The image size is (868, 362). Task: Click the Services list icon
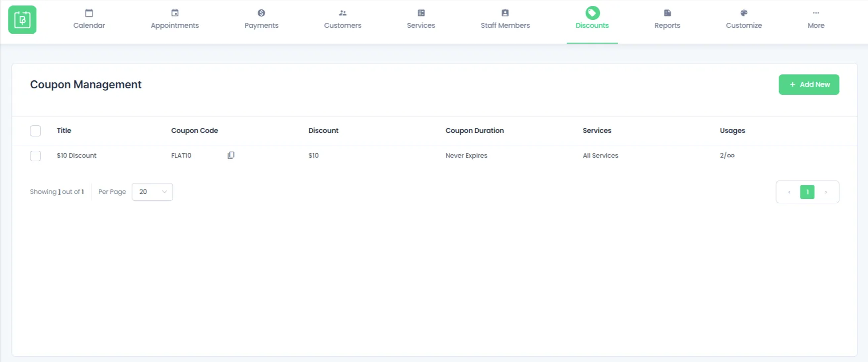421,13
